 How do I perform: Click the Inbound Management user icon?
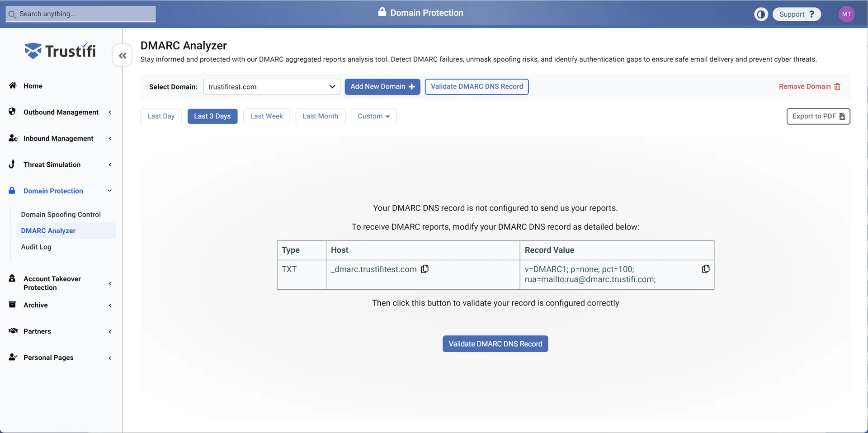click(x=13, y=138)
